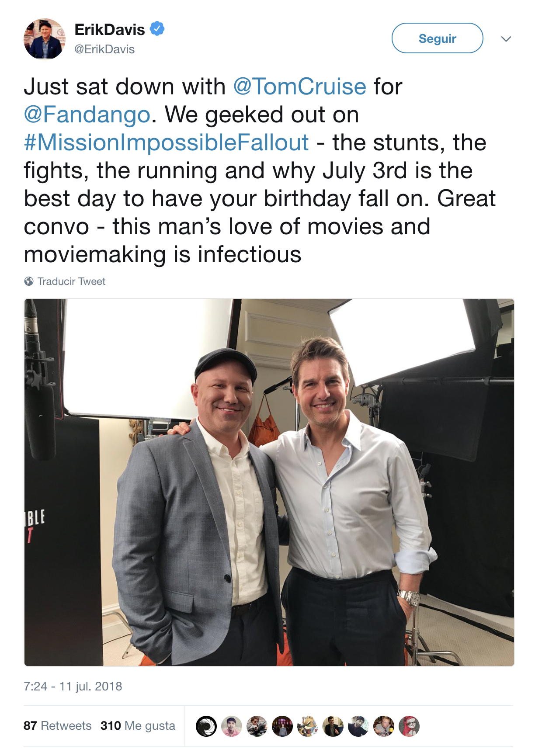Open ErikDavis profile picture

click(44, 39)
